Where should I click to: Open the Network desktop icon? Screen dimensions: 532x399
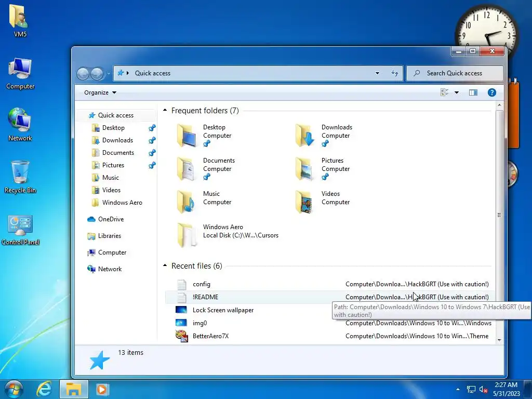[20, 124]
